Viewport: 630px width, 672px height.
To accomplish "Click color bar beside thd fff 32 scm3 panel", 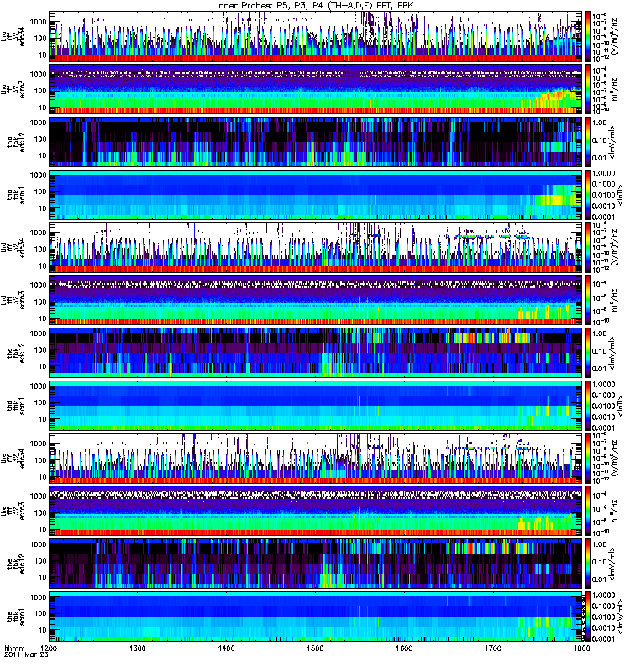I will click(588, 300).
